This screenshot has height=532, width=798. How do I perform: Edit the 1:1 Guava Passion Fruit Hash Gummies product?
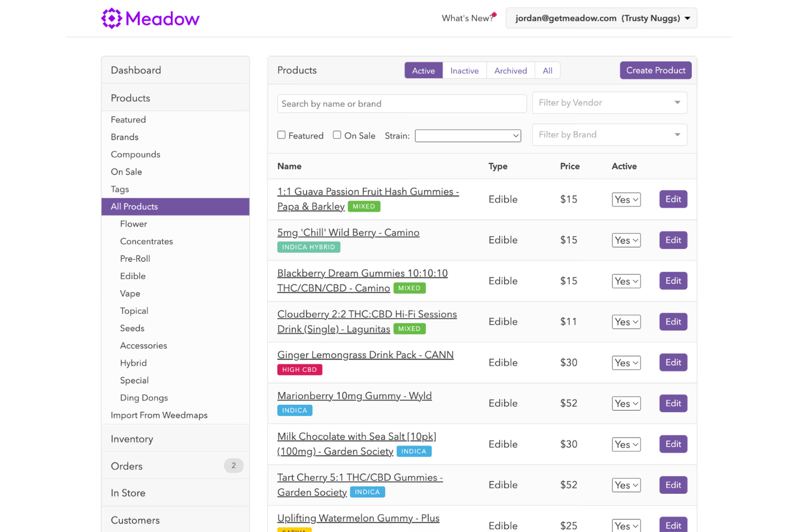673,199
